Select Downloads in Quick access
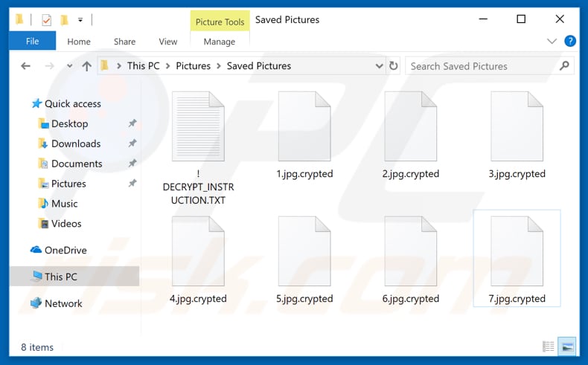Screen dimensions: 588x365 75,143
